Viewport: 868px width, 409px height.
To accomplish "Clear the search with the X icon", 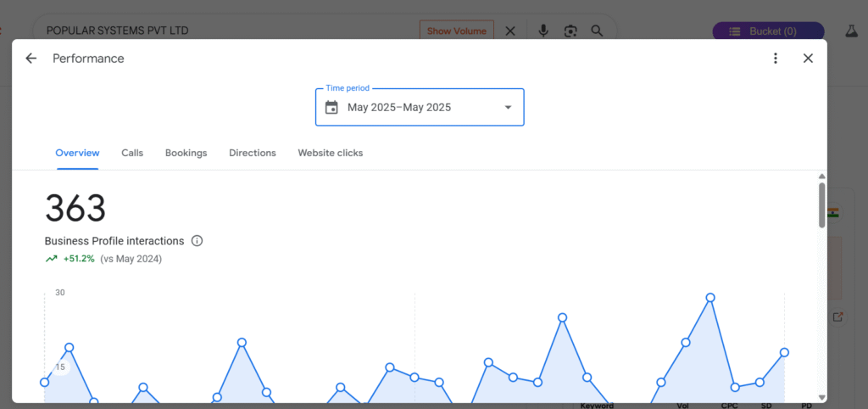I will [x=510, y=31].
